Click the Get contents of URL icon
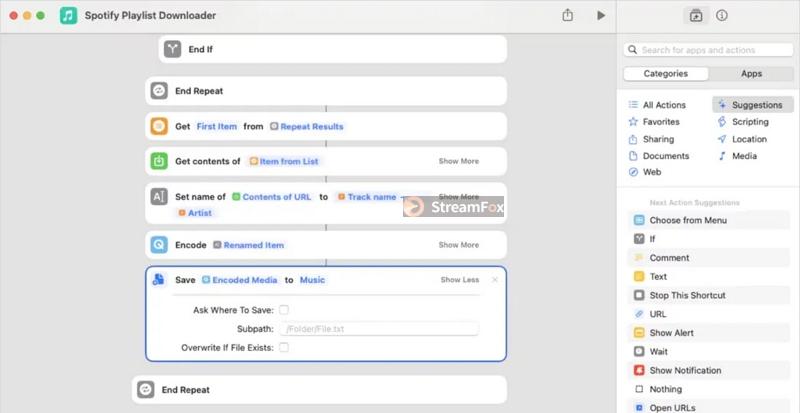Image resolution: width=800 pixels, height=413 pixels. point(159,161)
